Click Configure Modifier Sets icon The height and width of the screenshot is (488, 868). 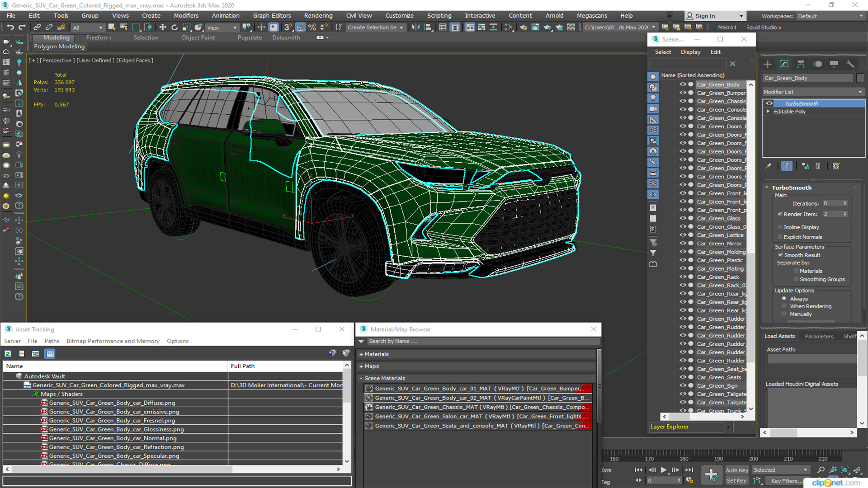836,166
